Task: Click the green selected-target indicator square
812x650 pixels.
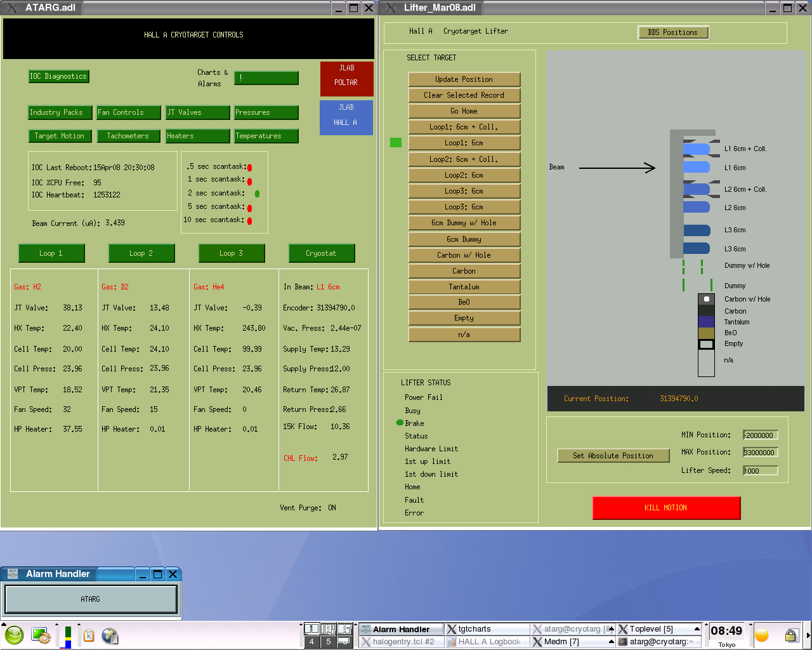Action: [396, 143]
